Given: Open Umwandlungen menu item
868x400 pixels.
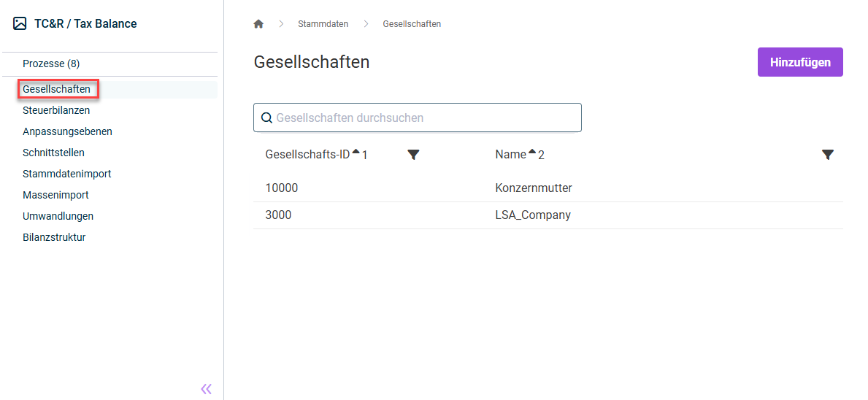Looking at the screenshot, I should coord(58,216).
